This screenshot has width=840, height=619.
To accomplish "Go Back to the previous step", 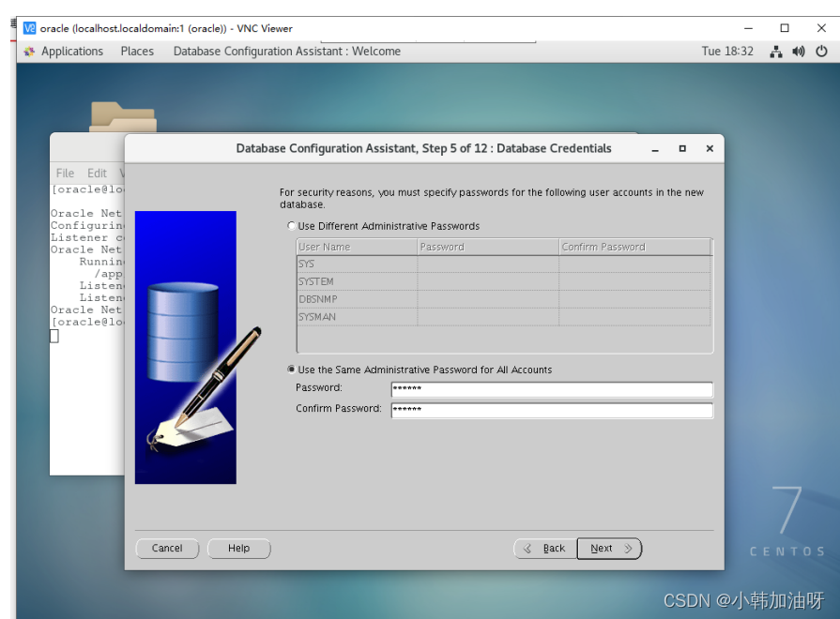I will [x=545, y=549].
